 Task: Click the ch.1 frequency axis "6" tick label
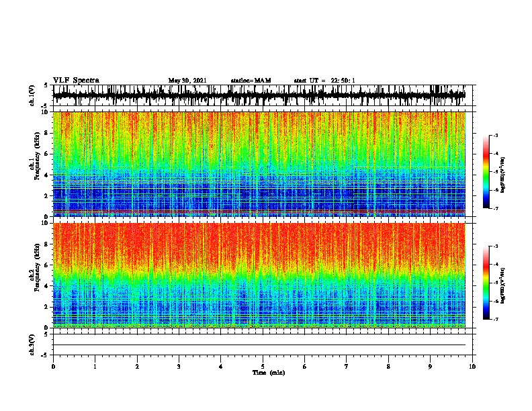coord(47,154)
